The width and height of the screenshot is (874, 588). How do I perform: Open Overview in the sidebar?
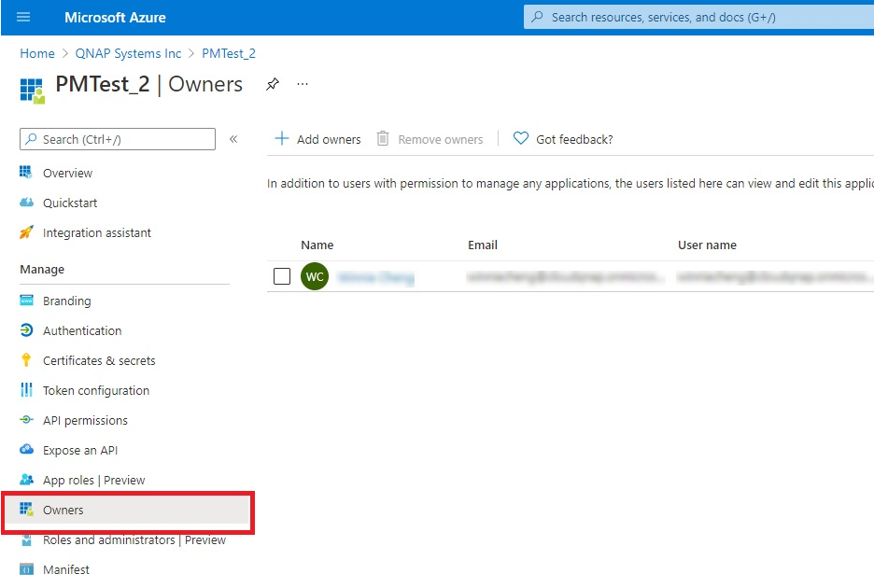[x=67, y=173]
